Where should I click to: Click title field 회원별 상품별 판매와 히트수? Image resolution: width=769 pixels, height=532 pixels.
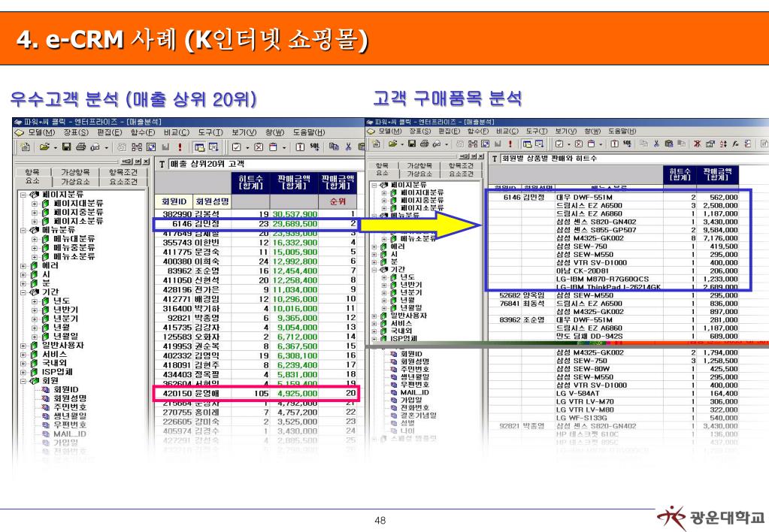(x=633, y=159)
